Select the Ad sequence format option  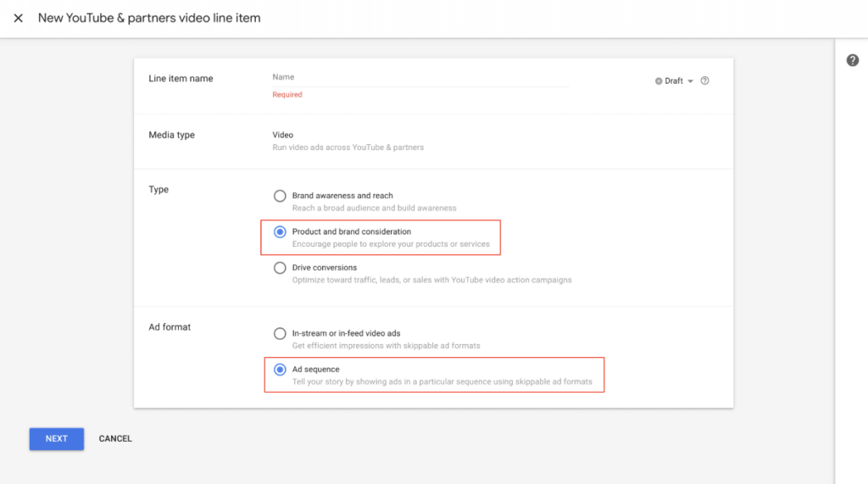[x=280, y=370]
